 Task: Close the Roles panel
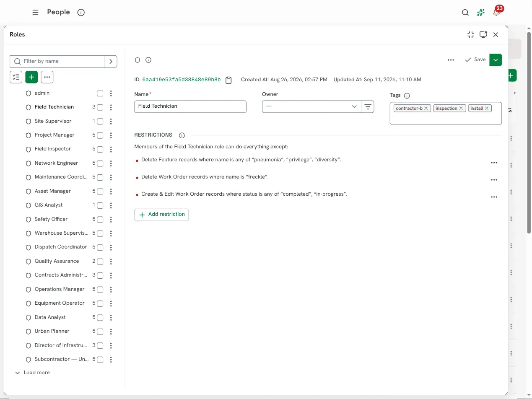(496, 35)
